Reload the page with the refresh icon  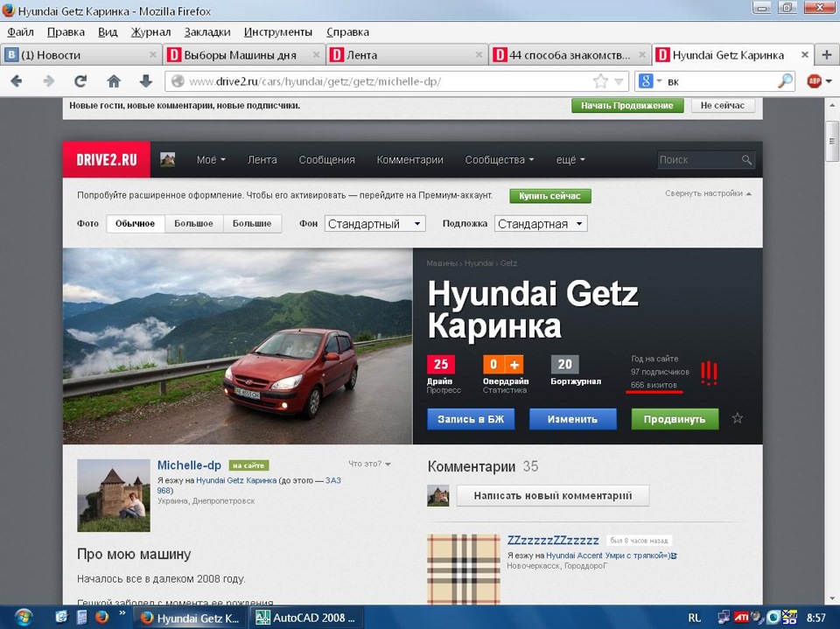click(80, 81)
